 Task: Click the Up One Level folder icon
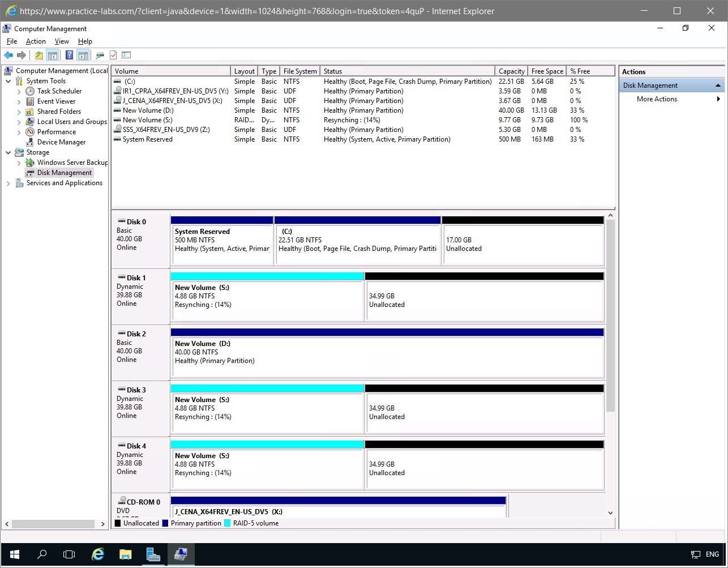click(x=38, y=55)
